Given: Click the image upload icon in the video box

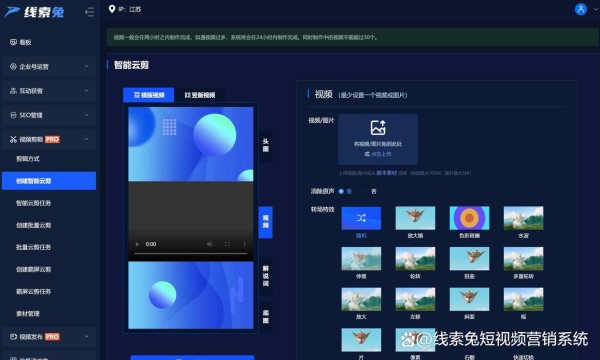Looking at the screenshot, I should pos(378,128).
